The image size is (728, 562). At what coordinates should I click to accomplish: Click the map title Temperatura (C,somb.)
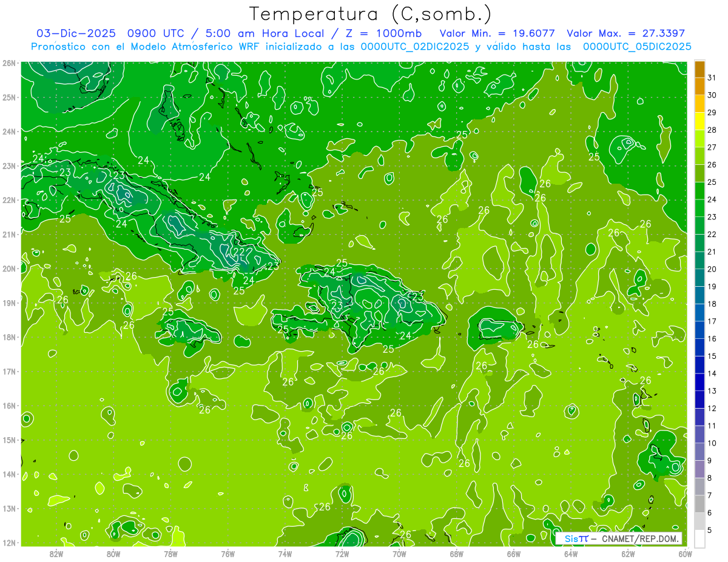pos(370,14)
